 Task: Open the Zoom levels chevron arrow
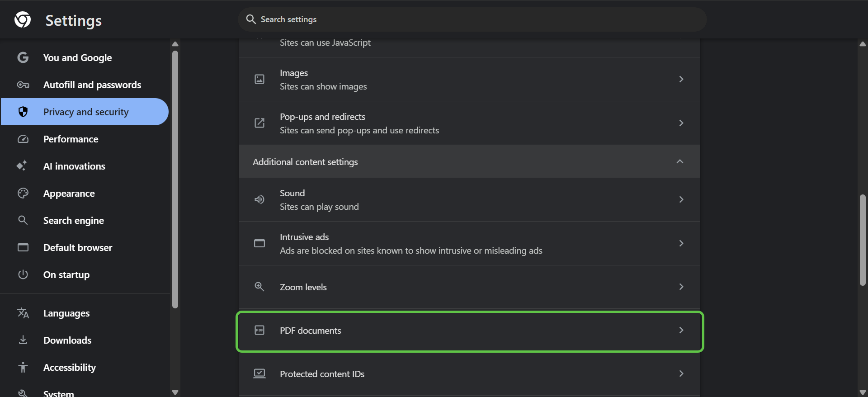tap(681, 287)
